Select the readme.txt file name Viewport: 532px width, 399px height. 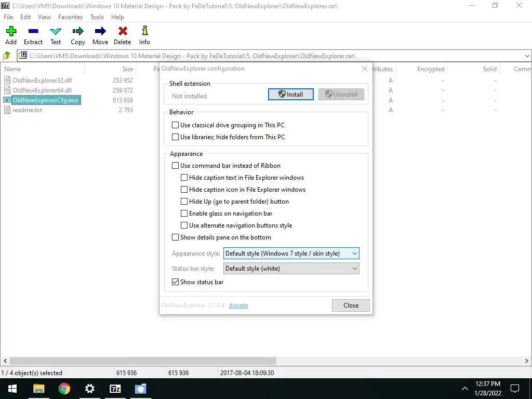[27, 110]
